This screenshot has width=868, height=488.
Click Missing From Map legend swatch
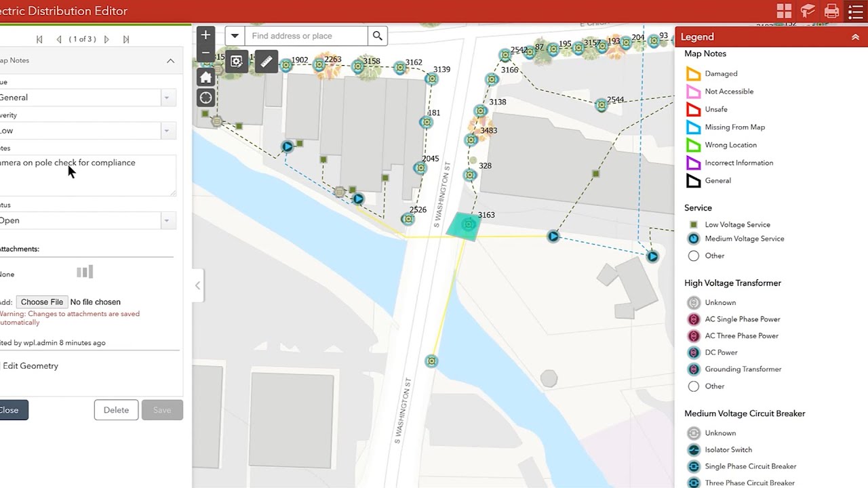click(693, 127)
